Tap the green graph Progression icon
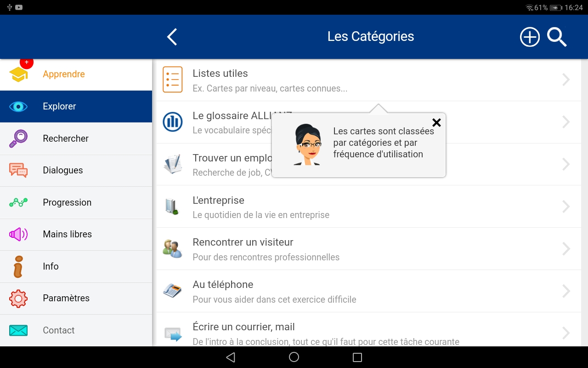This screenshot has height=368, width=588. coord(18,202)
